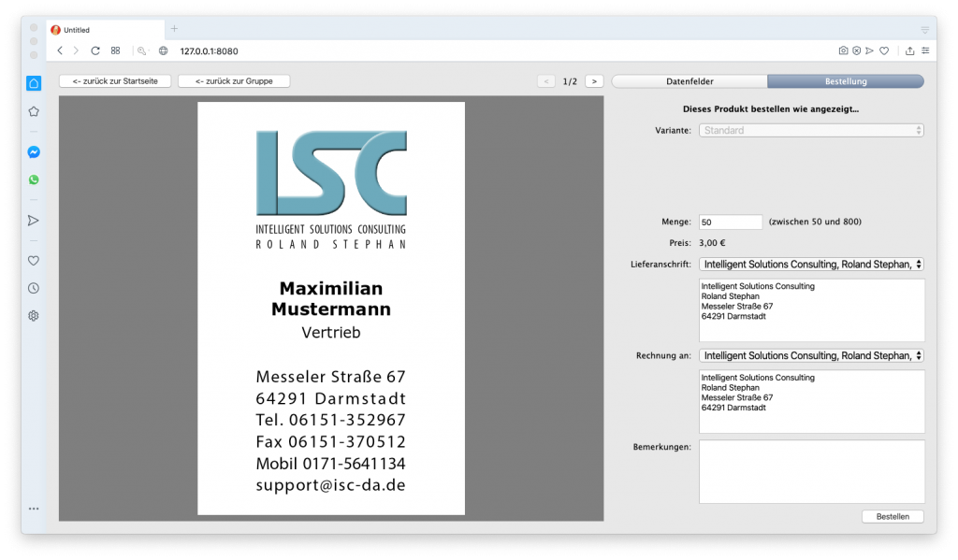Open Messenger from the sidebar
The image size is (958, 560).
click(34, 152)
